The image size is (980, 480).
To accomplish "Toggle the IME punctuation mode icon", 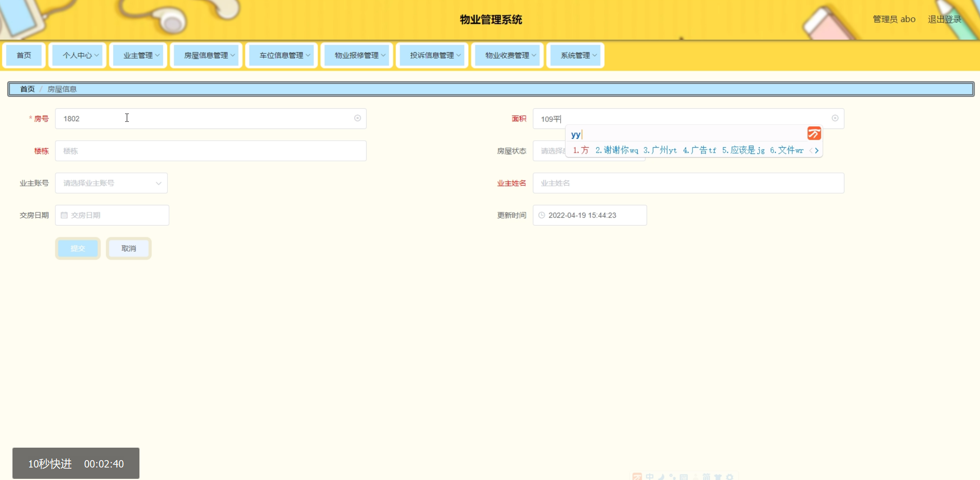I will click(672, 477).
